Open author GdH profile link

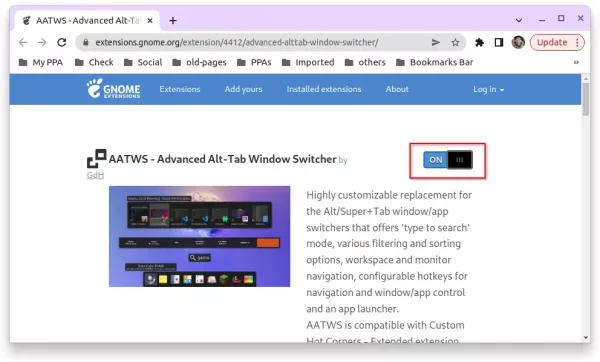coord(95,175)
